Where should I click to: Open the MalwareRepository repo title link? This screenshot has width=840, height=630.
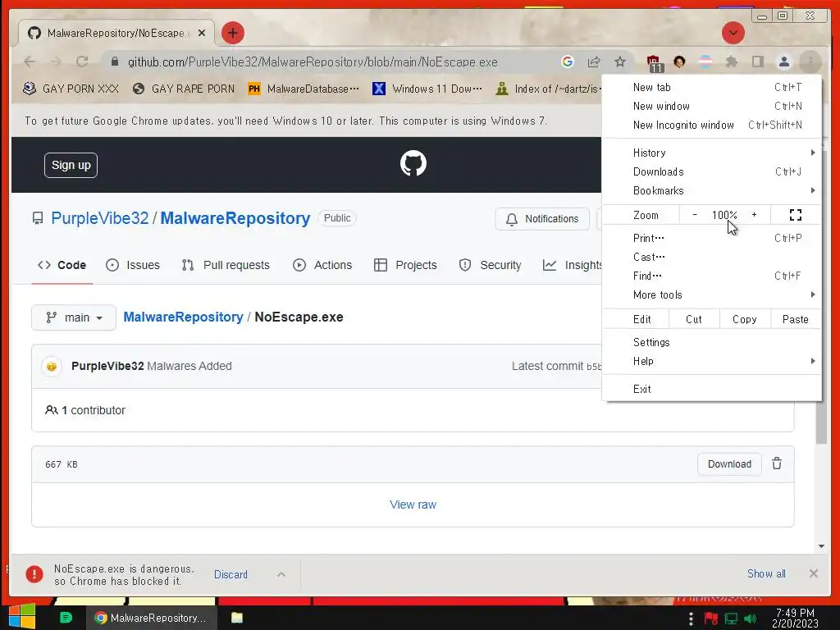pos(235,218)
